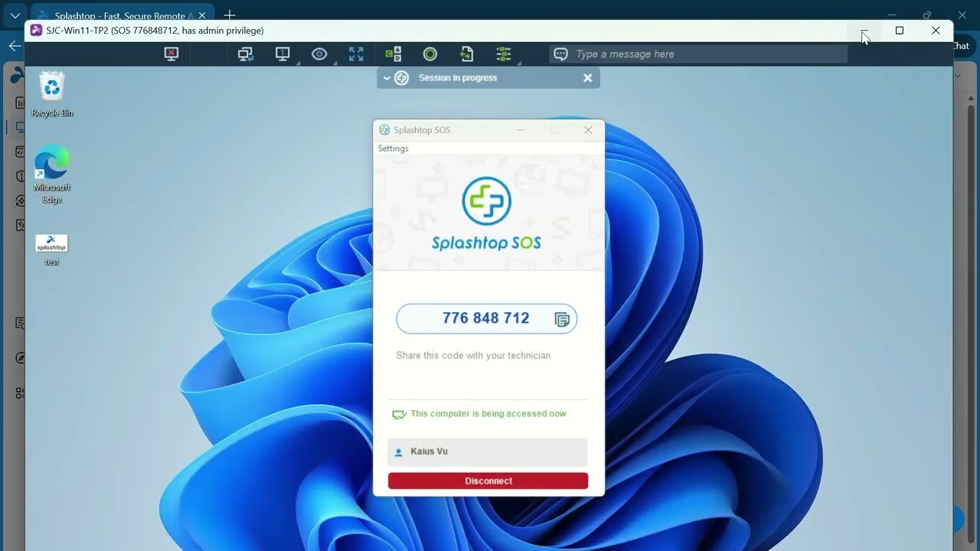Select the 776 848 712 session code
This screenshot has width=980, height=551.
click(485, 318)
